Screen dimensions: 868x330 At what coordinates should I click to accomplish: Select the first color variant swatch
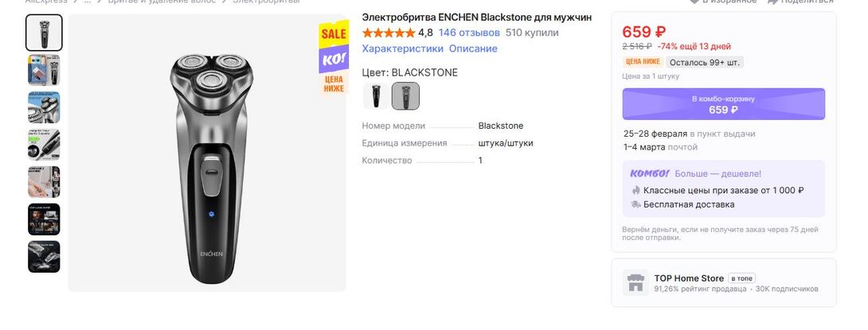click(x=376, y=96)
